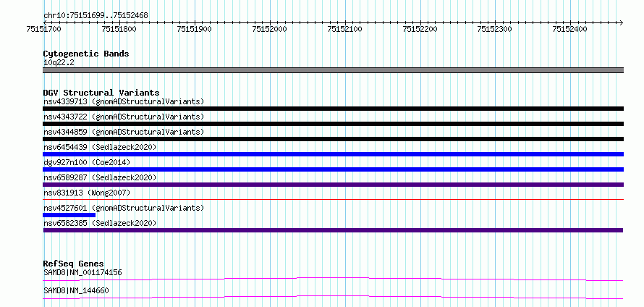The image size is (644, 307).
Task: Open variant nsv6582385 (Sedlazeck2020) label
Action: tap(100, 223)
